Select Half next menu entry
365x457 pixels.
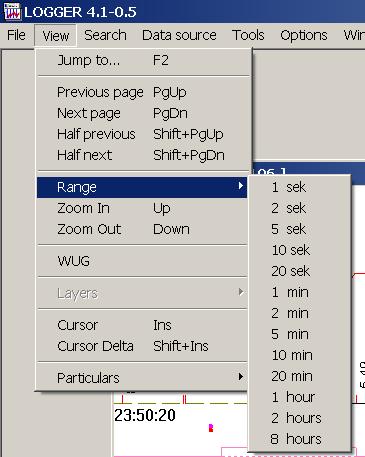pos(142,155)
